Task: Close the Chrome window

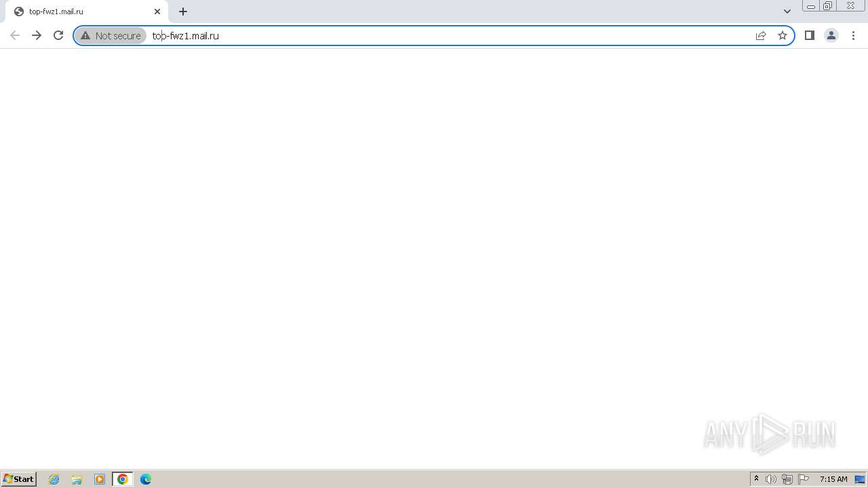Action: [850, 6]
